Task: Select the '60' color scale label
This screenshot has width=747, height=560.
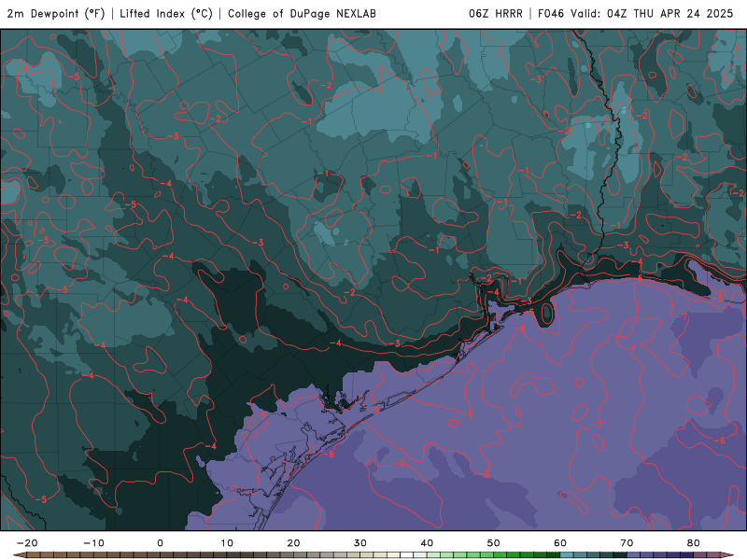Action: [x=560, y=543]
